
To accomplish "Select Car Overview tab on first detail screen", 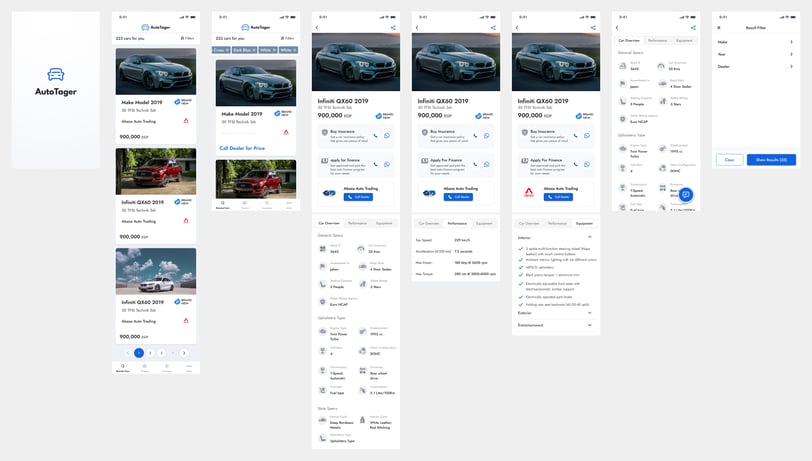I will click(x=329, y=223).
